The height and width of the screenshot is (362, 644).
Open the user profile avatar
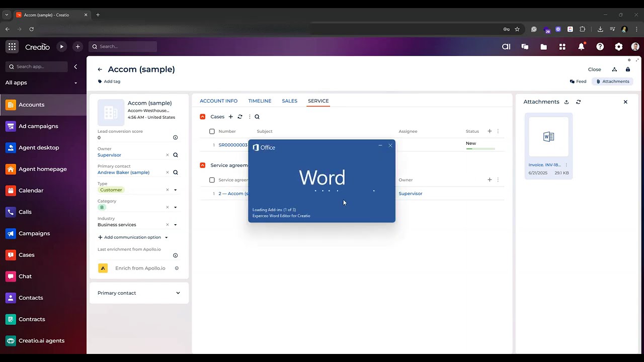tap(635, 47)
